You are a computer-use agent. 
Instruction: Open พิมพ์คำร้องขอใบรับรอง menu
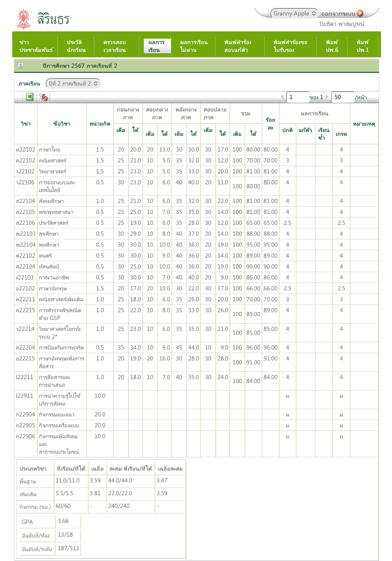[290, 46]
